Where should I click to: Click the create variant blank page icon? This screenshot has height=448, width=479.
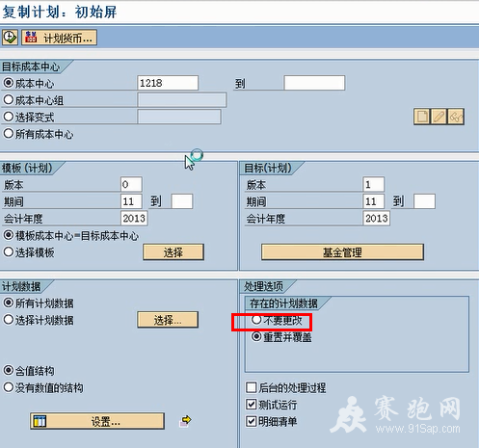click(422, 117)
